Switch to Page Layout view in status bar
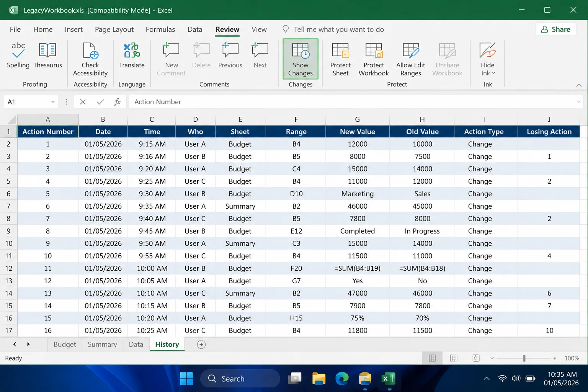The image size is (588, 392). pyautogui.click(x=454, y=358)
